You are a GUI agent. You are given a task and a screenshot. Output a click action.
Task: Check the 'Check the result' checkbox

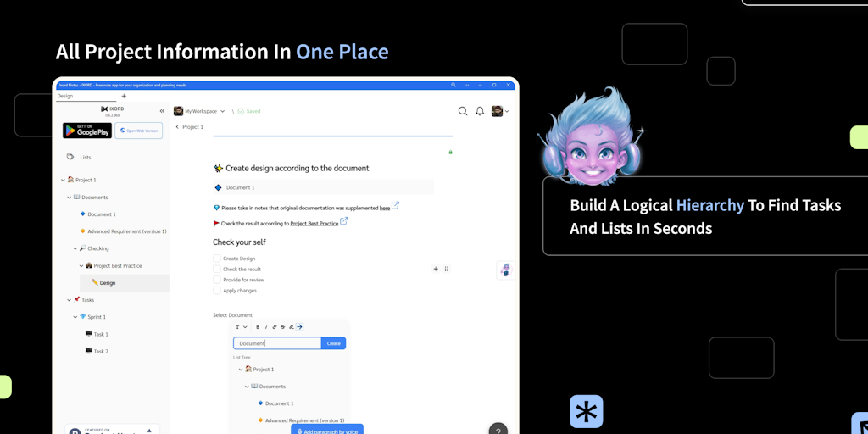[217, 269]
